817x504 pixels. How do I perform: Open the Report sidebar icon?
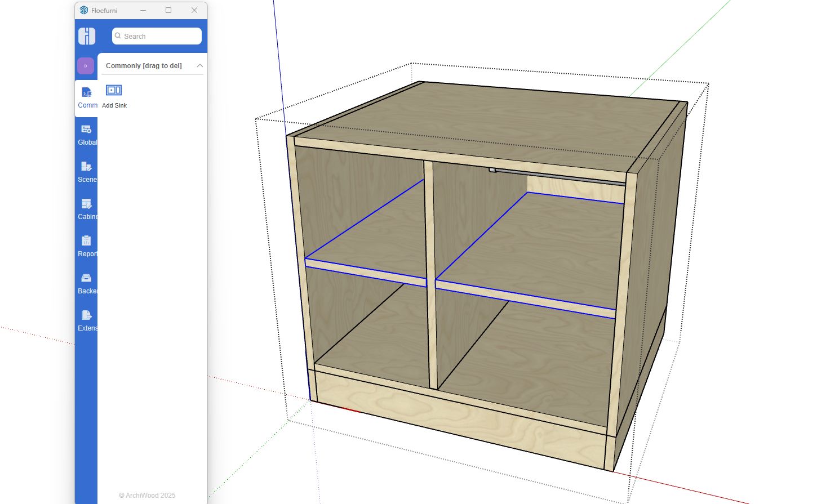(x=86, y=246)
